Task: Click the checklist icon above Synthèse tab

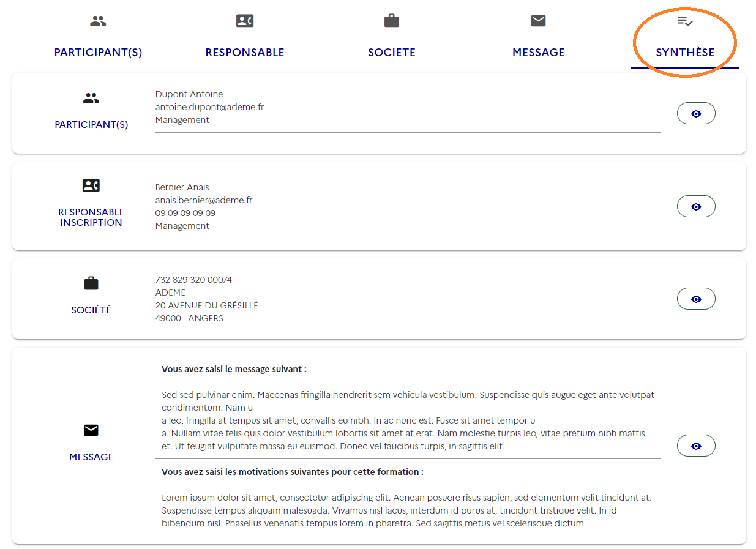Action: pyautogui.click(x=685, y=21)
